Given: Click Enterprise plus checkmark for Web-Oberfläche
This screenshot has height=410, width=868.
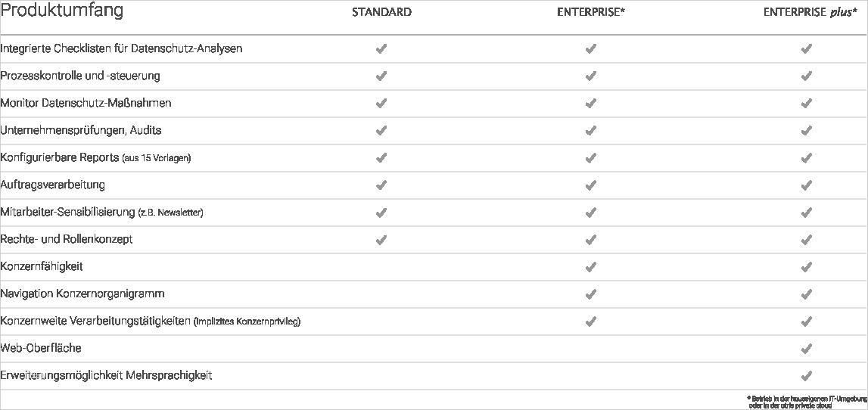Looking at the screenshot, I should (807, 349).
